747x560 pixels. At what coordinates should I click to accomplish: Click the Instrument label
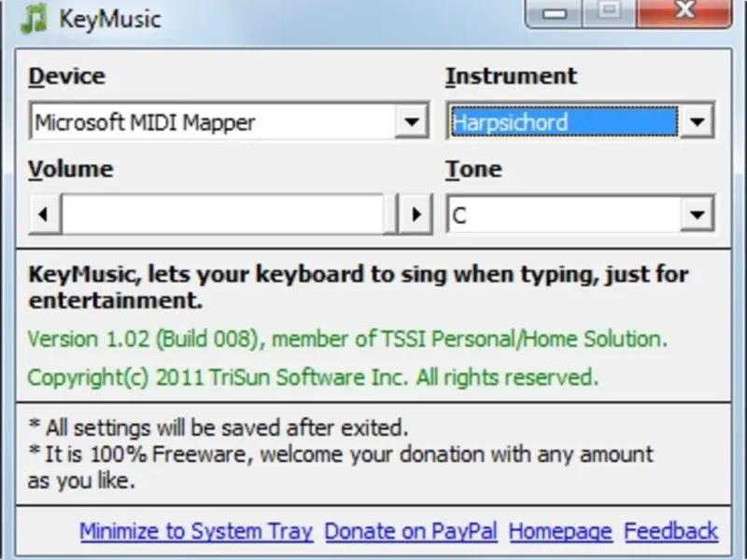511,77
